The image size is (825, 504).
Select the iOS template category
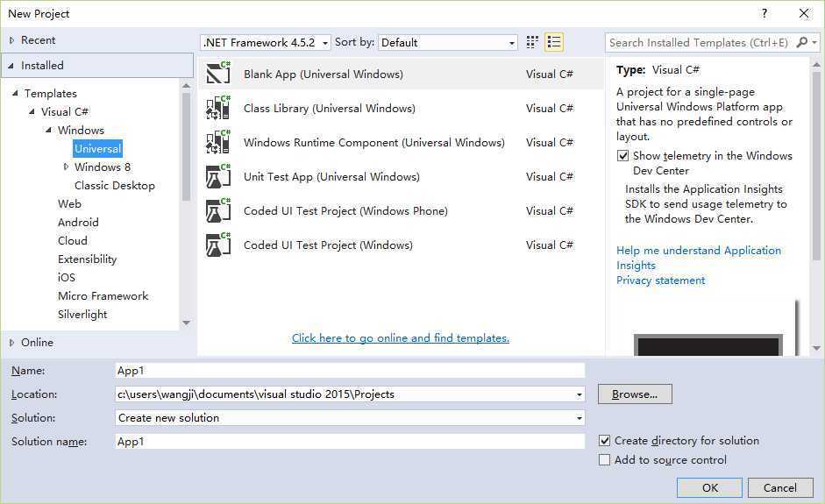(x=67, y=277)
